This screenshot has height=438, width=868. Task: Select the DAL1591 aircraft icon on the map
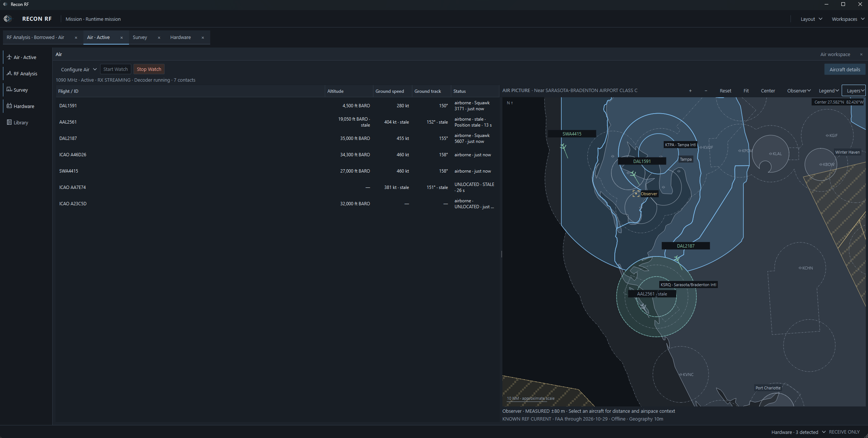click(x=633, y=174)
